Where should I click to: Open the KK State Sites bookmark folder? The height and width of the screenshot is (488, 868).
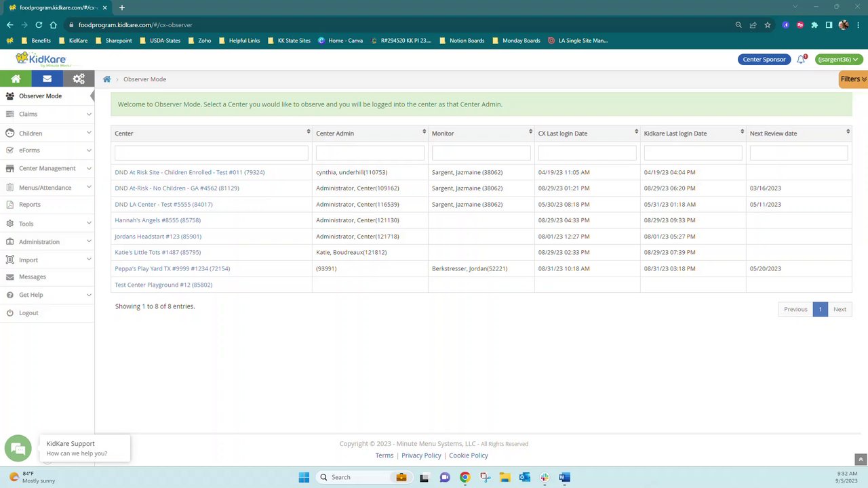[x=288, y=41]
